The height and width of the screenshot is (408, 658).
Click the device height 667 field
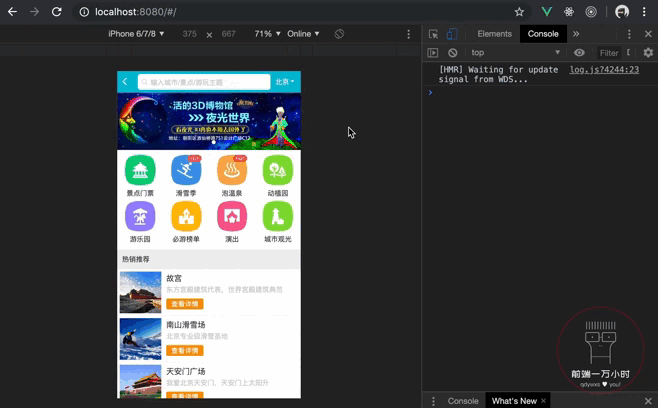[228, 34]
